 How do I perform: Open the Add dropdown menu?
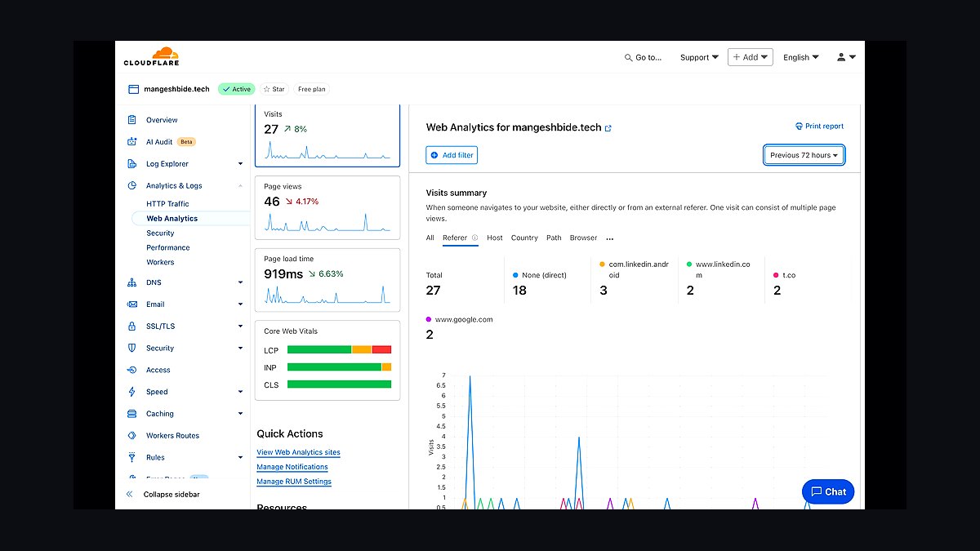click(751, 57)
